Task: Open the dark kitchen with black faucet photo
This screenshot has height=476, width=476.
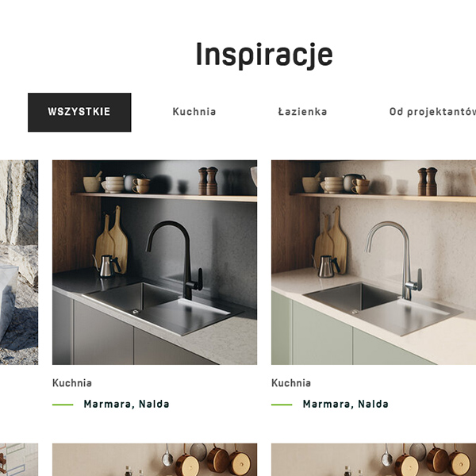Action: tap(155, 263)
